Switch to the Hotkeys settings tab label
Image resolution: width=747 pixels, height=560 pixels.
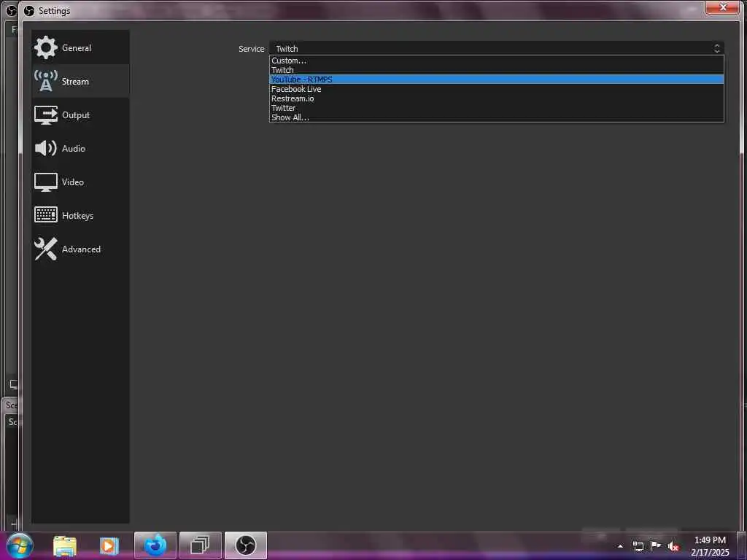pyautogui.click(x=77, y=216)
